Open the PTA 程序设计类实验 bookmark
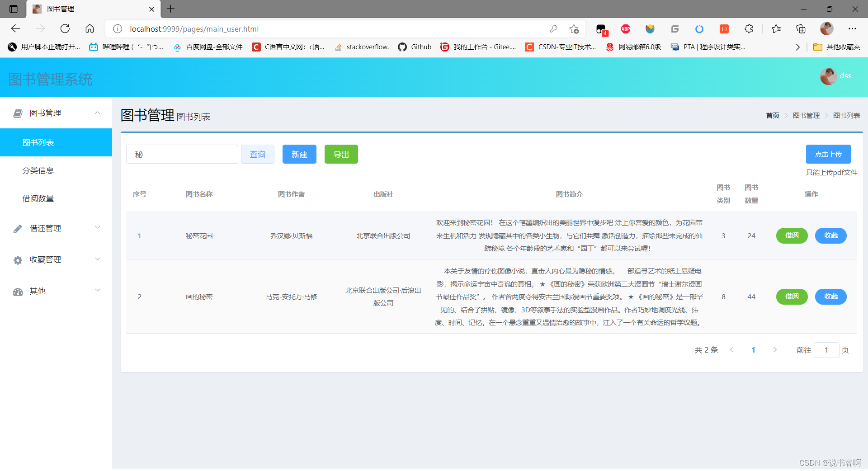The height and width of the screenshot is (471, 868). [x=708, y=47]
